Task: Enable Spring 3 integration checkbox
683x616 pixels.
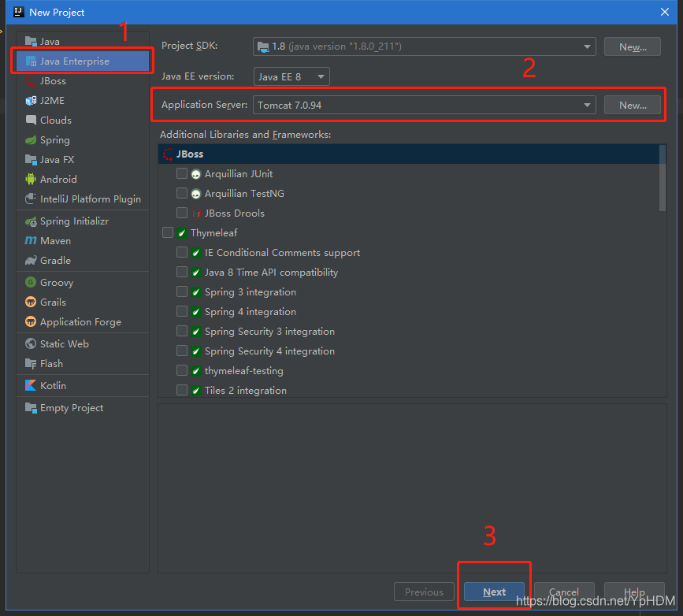Action: click(x=182, y=291)
